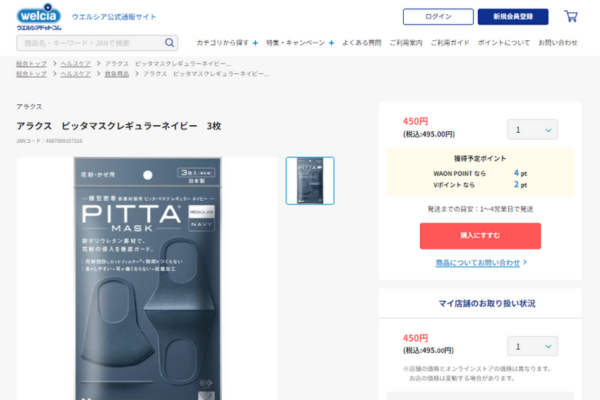Click the magnifier search icon
This screenshot has height=400, width=600.
(x=169, y=43)
